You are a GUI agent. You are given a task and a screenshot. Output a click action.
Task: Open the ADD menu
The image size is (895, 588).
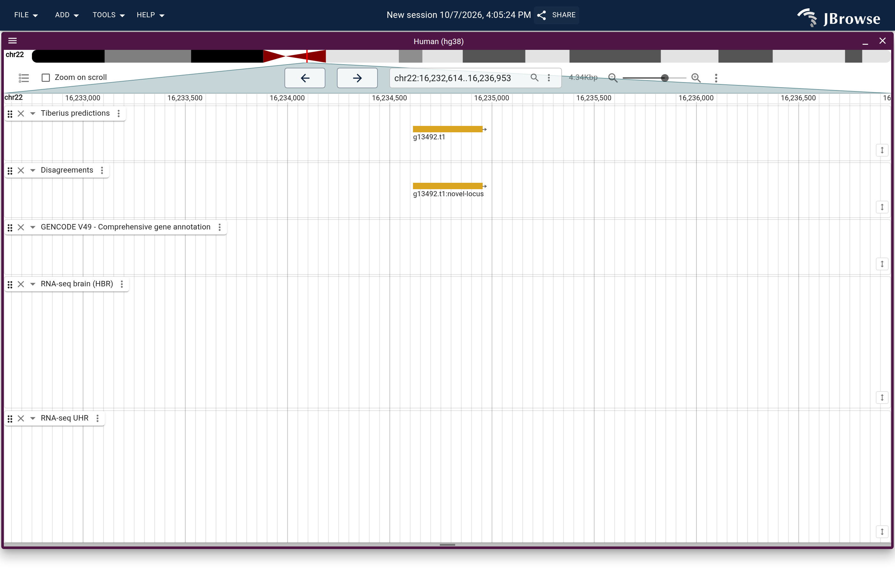66,15
